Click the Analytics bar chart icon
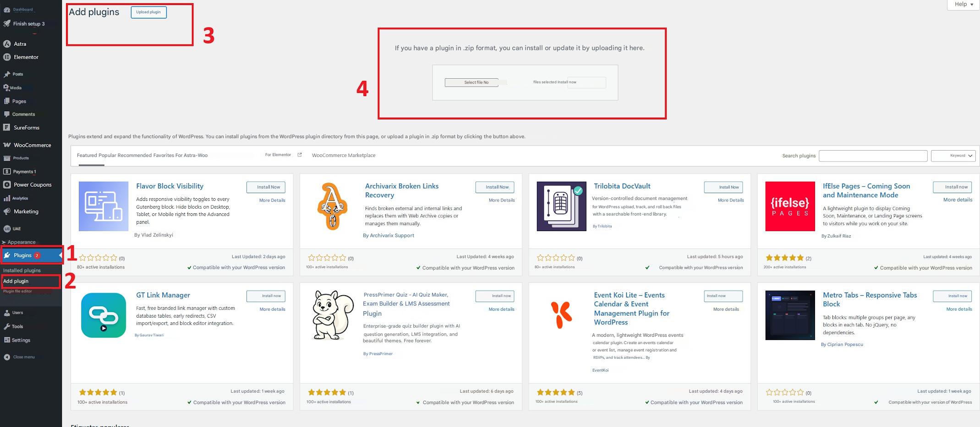Screen dimensions: 980x427 [x=7, y=198]
